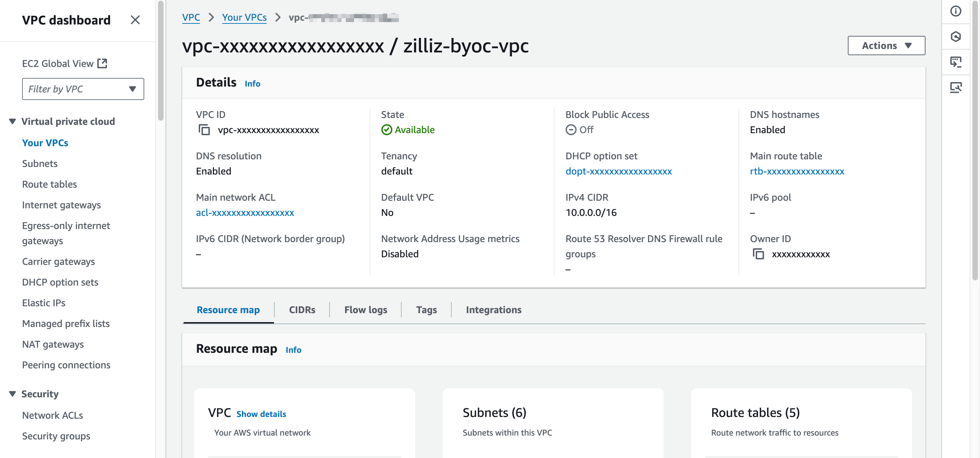Open the Tags tab

(426, 310)
